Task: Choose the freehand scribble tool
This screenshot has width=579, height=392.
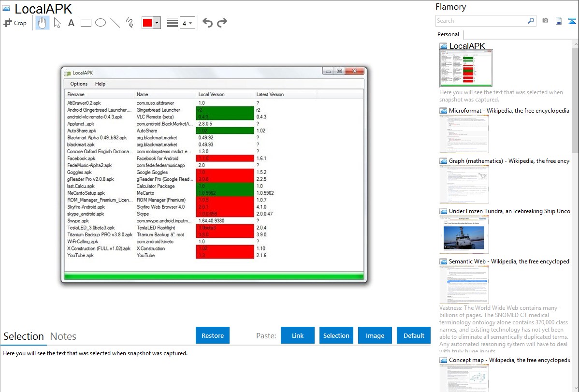Action: 130,23
